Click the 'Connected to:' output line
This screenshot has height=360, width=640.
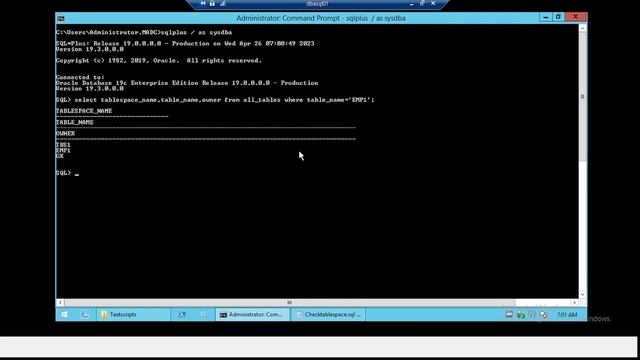[80, 77]
